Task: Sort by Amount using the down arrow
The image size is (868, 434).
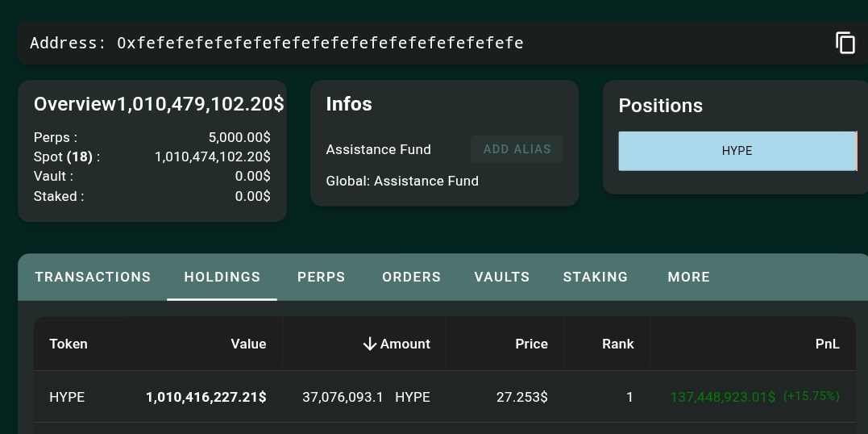Action: (370, 344)
